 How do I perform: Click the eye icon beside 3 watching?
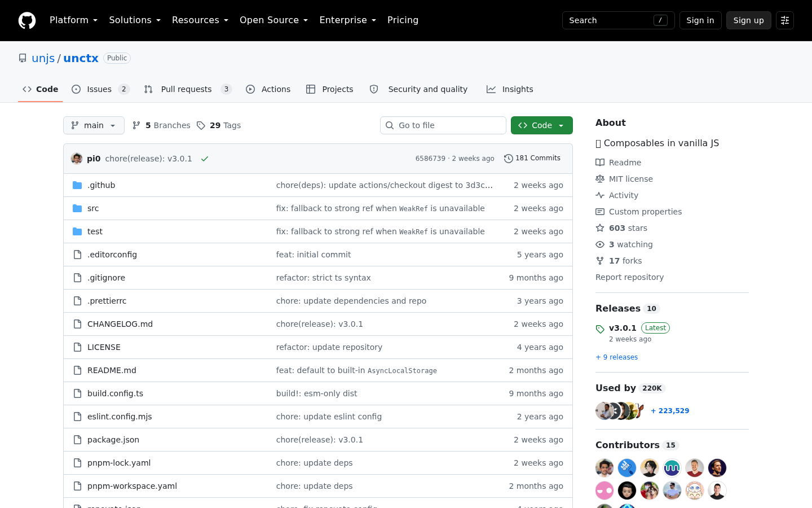600,244
